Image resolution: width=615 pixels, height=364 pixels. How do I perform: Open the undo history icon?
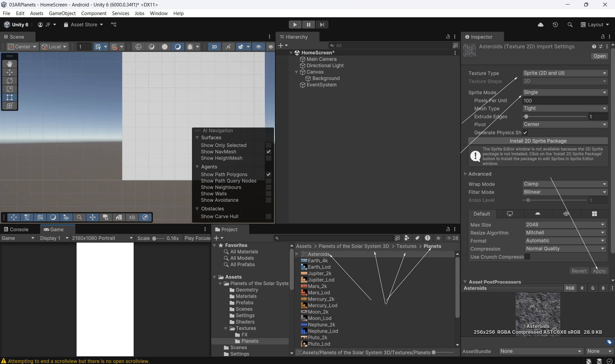pos(555,25)
